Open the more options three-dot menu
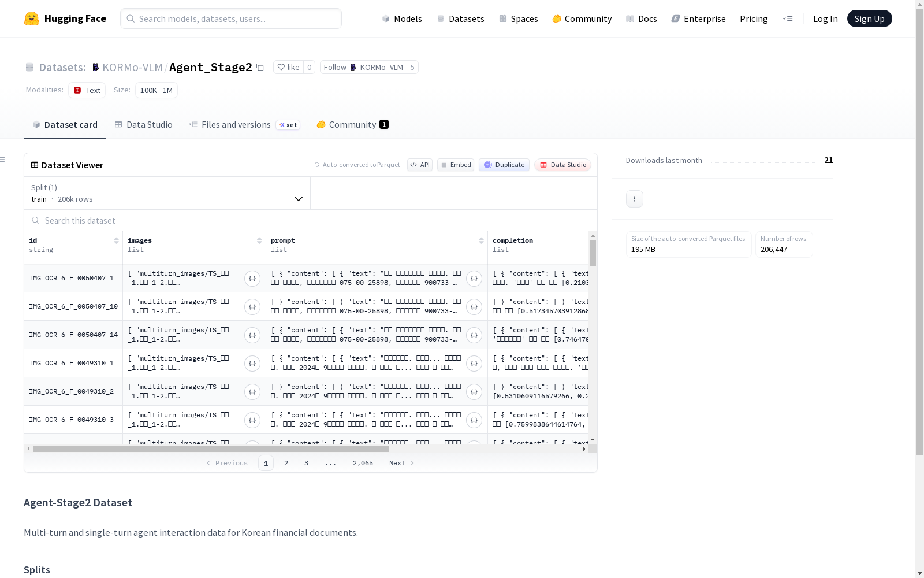Viewport: 924px width, 578px height. coord(635,199)
